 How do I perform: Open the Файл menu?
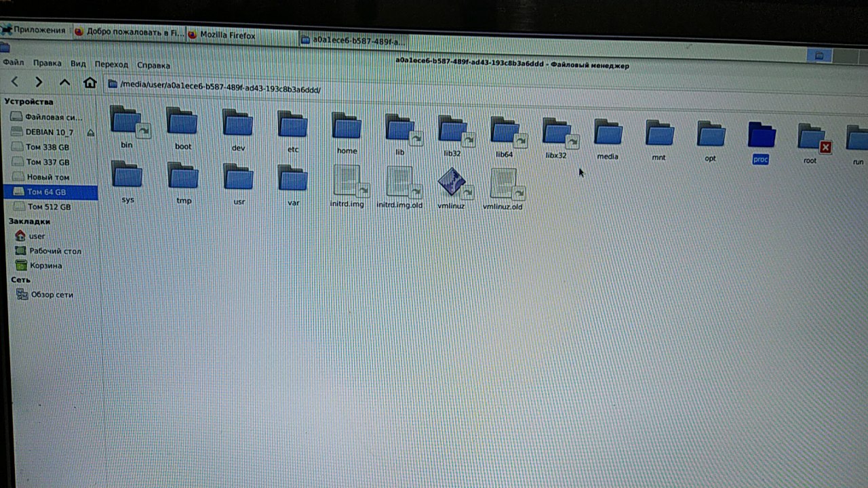[13, 62]
